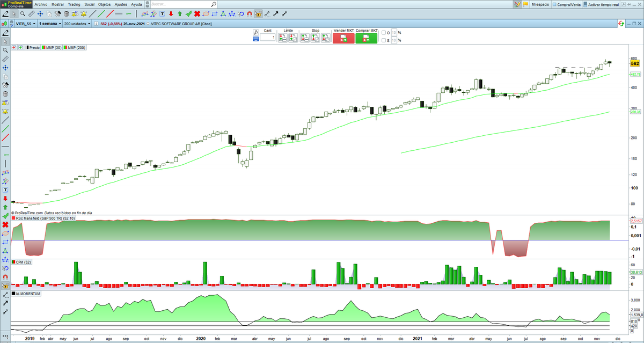Open the Precio legend label

33,48
